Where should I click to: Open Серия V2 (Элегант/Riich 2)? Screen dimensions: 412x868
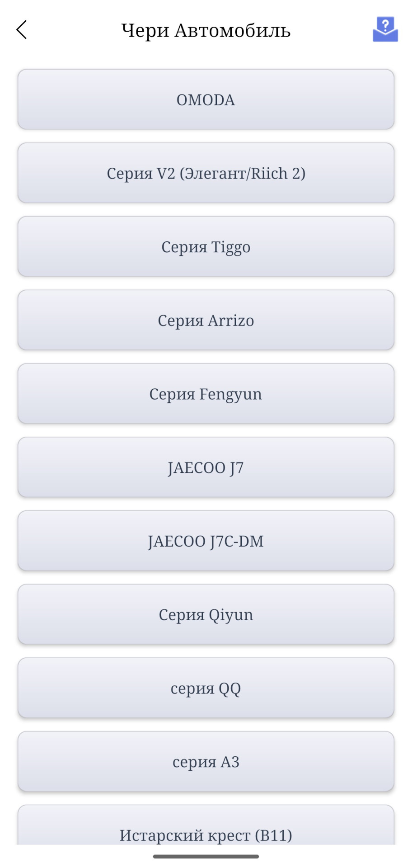206,173
